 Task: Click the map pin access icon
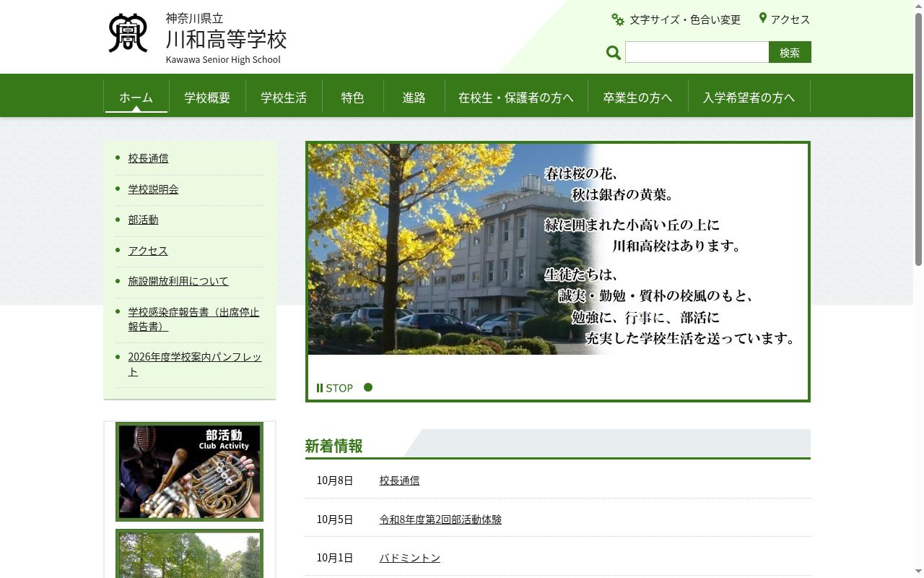(x=762, y=18)
